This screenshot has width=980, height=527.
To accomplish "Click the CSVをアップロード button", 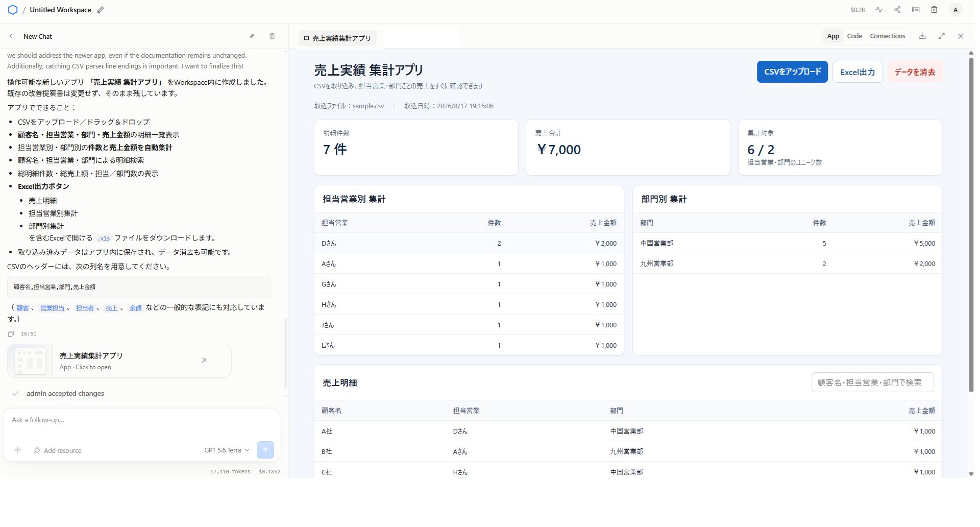I will (x=792, y=72).
